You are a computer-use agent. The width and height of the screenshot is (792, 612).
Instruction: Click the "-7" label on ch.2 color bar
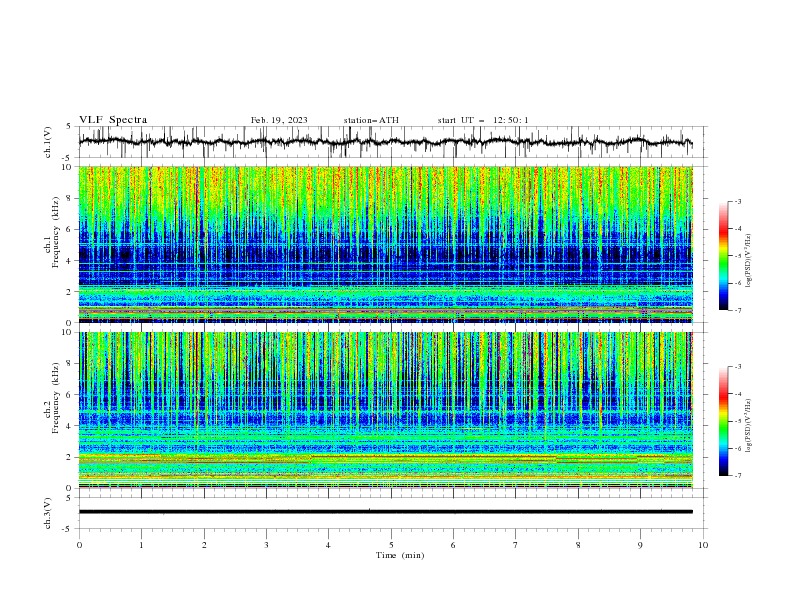click(737, 476)
